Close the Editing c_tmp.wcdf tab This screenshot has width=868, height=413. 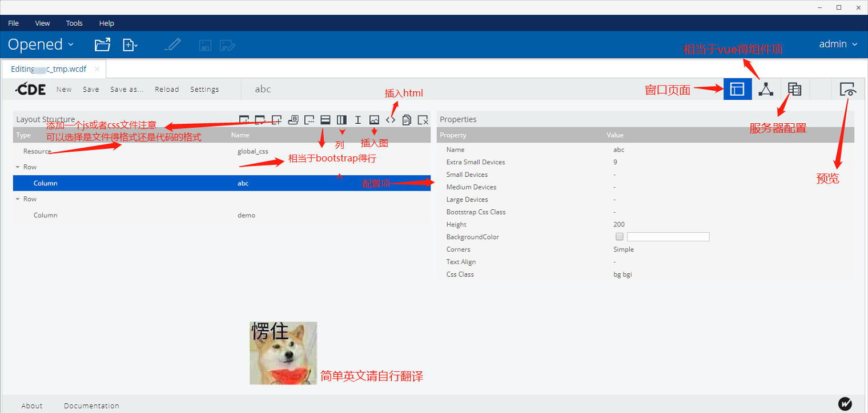97,69
